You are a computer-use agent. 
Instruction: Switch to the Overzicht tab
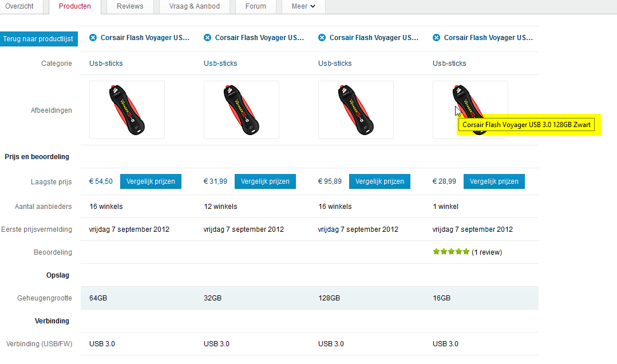(x=19, y=6)
